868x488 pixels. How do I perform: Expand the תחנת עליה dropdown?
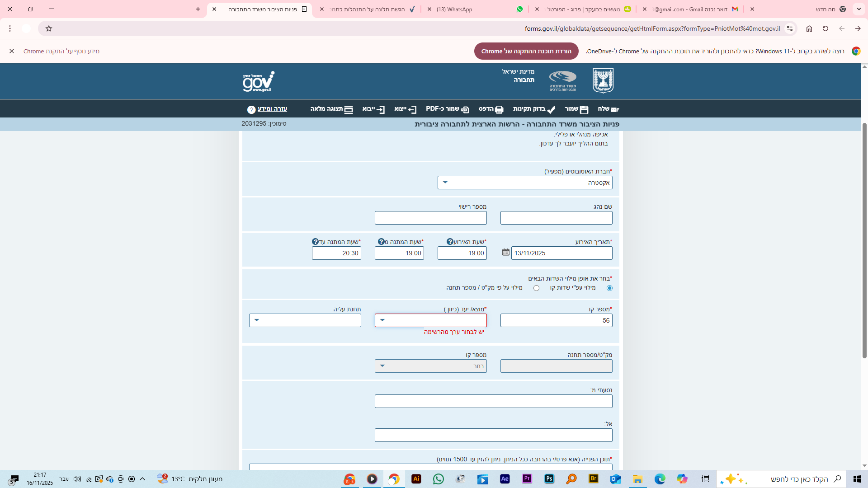tap(257, 320)
